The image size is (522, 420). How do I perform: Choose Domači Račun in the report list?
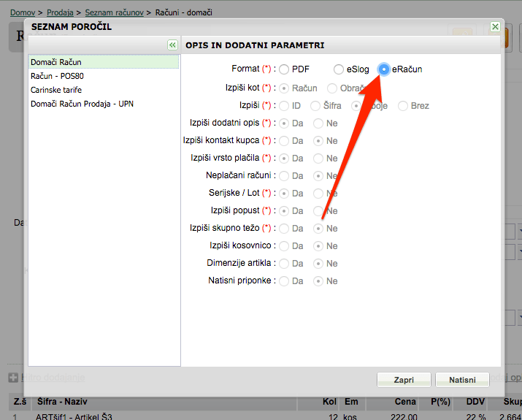(104, 62)
